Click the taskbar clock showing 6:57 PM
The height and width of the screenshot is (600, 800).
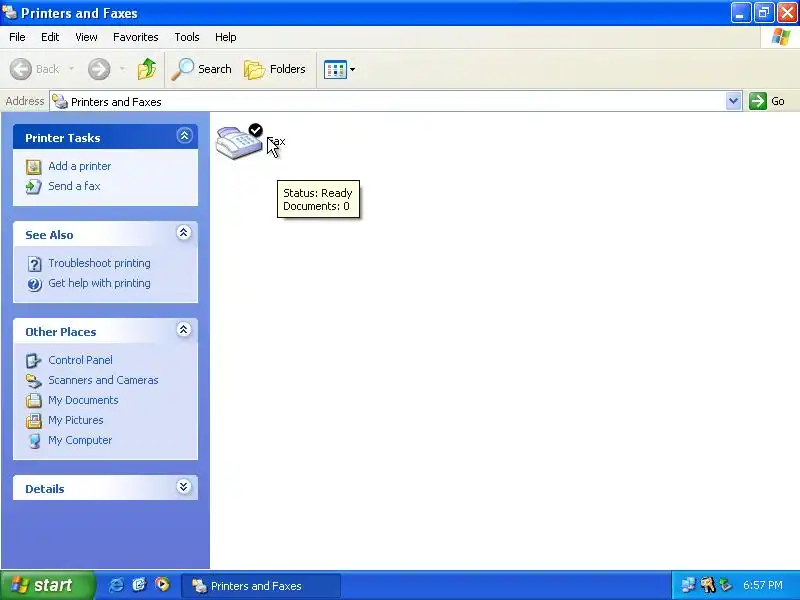coord(763,585)
